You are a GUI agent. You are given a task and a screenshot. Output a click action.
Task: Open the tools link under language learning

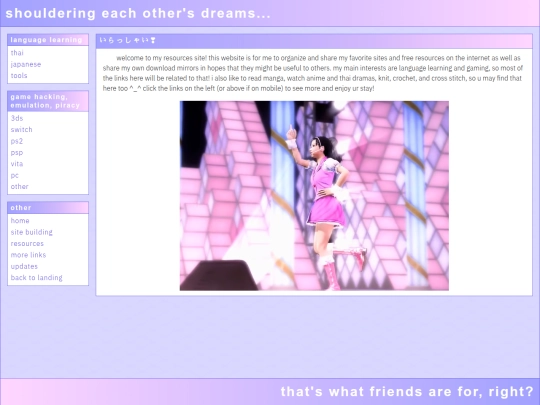point(19,75)
